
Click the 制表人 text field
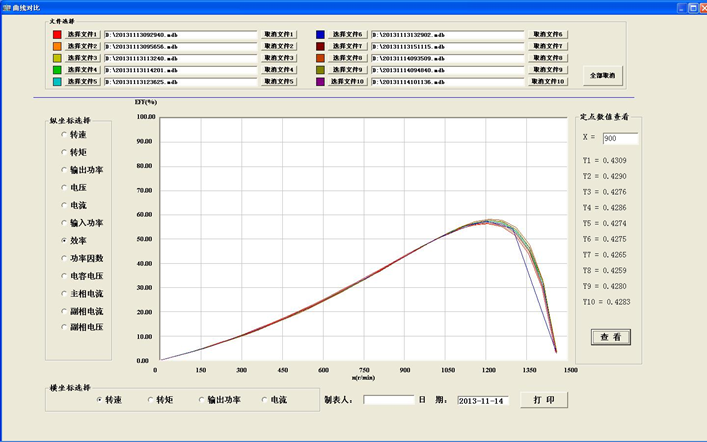point(388,400)
